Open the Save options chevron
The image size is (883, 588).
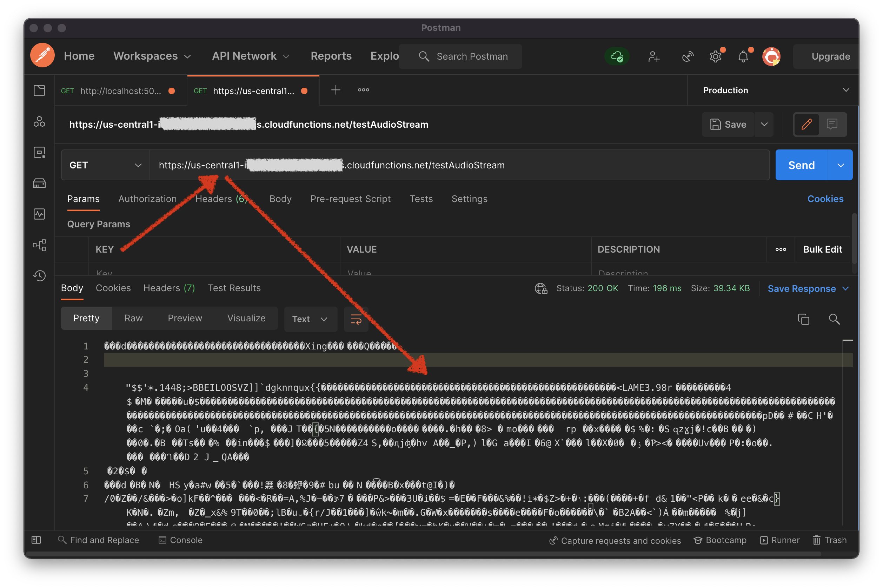tap(764, 124)
